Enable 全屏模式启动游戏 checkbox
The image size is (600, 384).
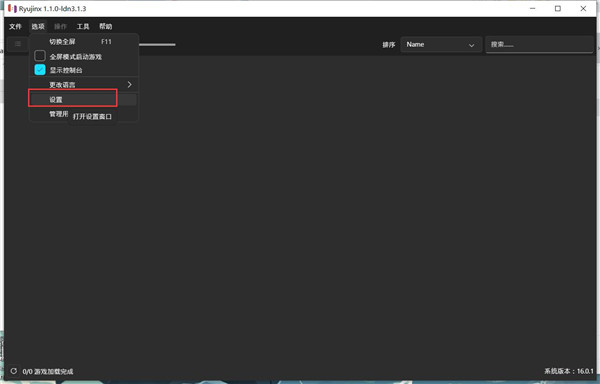click(x=40, y=56)
